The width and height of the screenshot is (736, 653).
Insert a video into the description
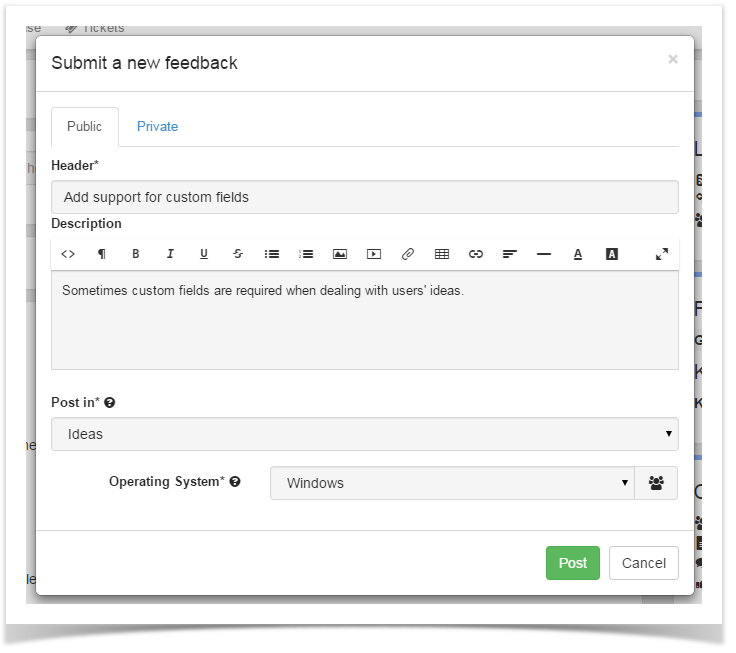click(x=374, y=254)
